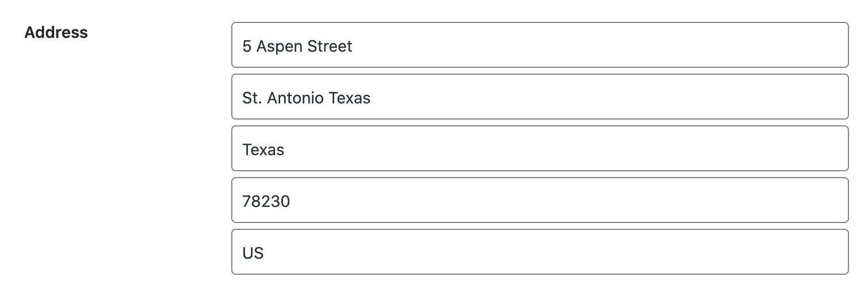
Task: Click blank right end of city field
Action: (805, 97)
